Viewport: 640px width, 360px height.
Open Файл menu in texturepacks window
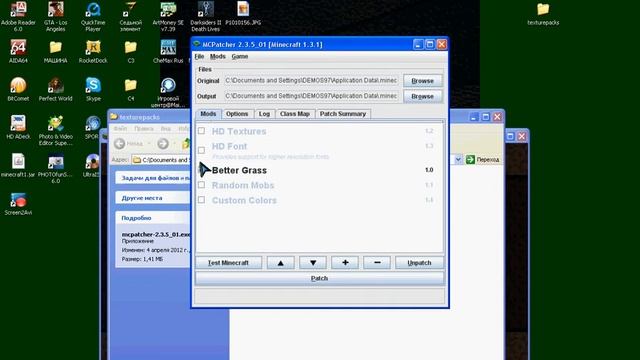pyautogui.click(x=120, y=129)
